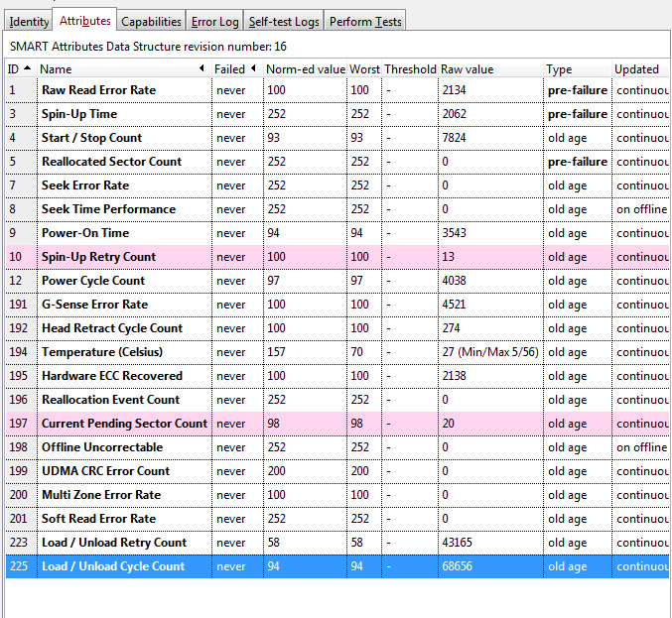Sort by the Updated column header
The height and width of the screenshot is (618, 672).
(x=640, y=69)
